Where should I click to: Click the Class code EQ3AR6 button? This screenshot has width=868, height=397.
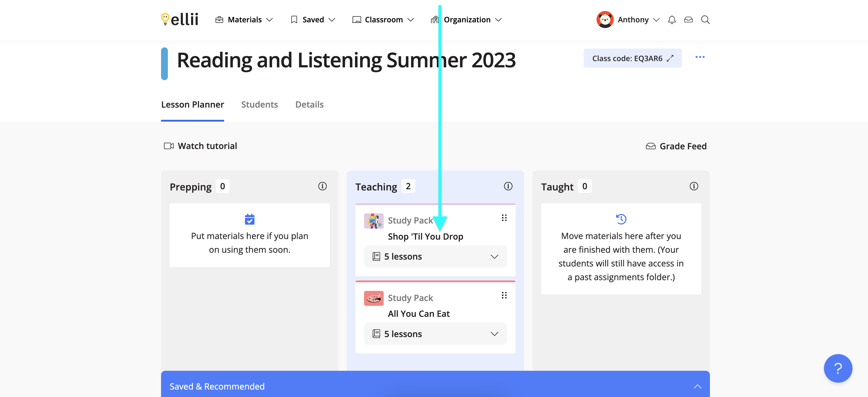tap(632, 58)
